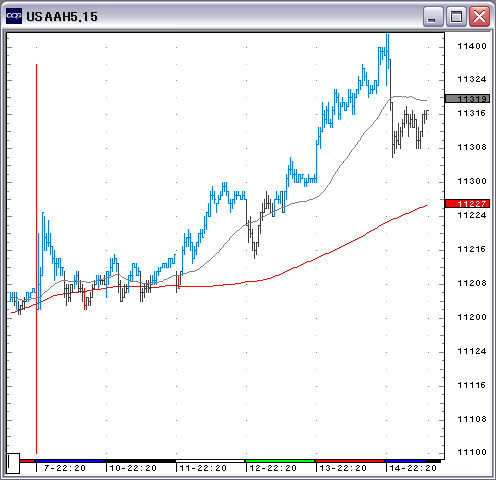Click the 10-22:20 time axis label
Viewport: 496px width, 480px height.
click(133, 468)
